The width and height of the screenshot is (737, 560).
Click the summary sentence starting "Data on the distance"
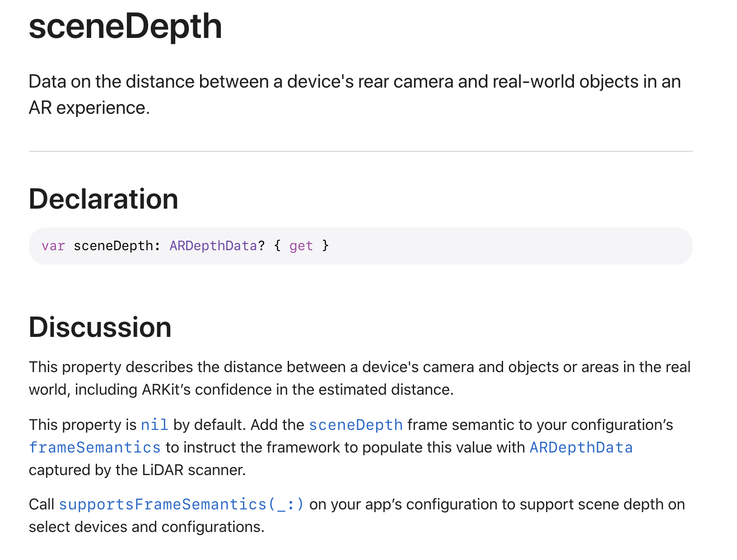(x=355, y=82)
